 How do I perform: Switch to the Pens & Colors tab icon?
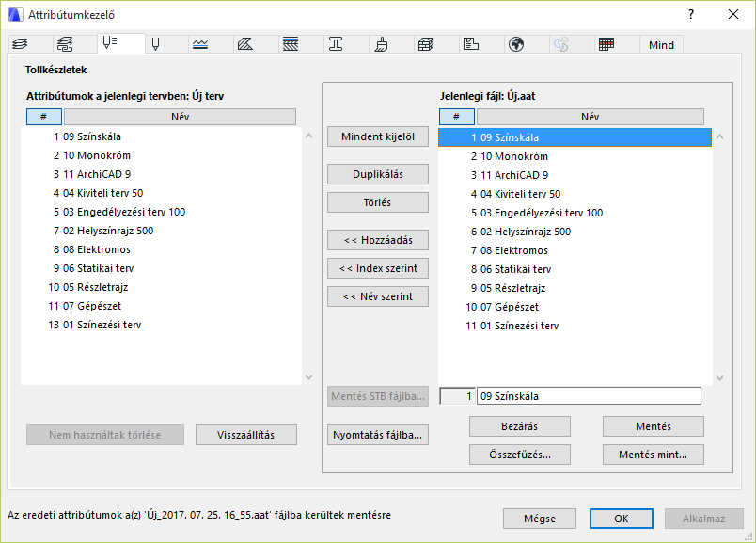pyautogui.click(x=155, y=44)
